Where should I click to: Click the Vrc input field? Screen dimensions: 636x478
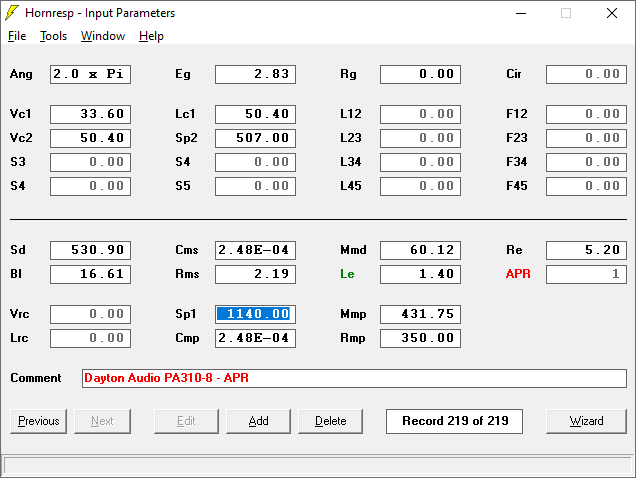(x=90, y=314)
